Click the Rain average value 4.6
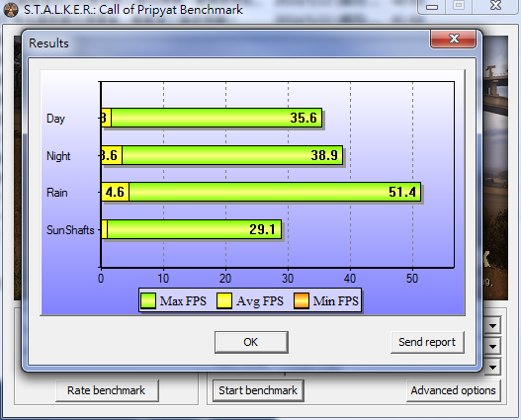The height and width of the screenshot is (420, 521). click(115, 192)
